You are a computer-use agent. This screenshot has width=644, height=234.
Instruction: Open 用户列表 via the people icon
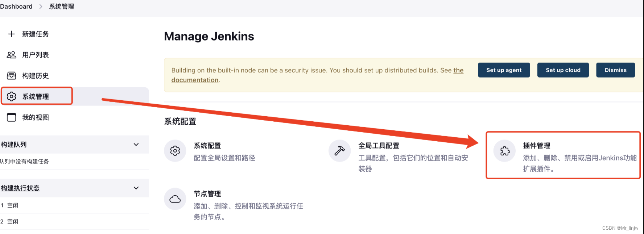[x=11, y=55]
